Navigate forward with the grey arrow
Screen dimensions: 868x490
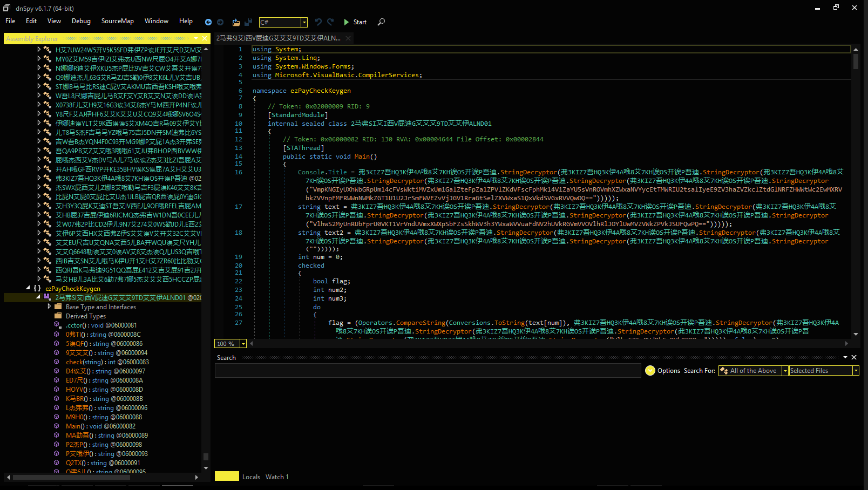tap(220, 22)
